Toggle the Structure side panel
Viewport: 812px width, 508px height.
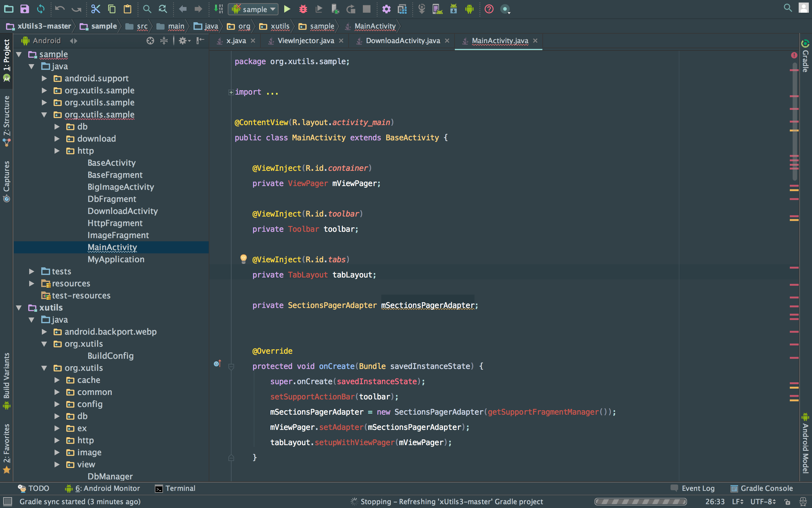pos(6,121)
